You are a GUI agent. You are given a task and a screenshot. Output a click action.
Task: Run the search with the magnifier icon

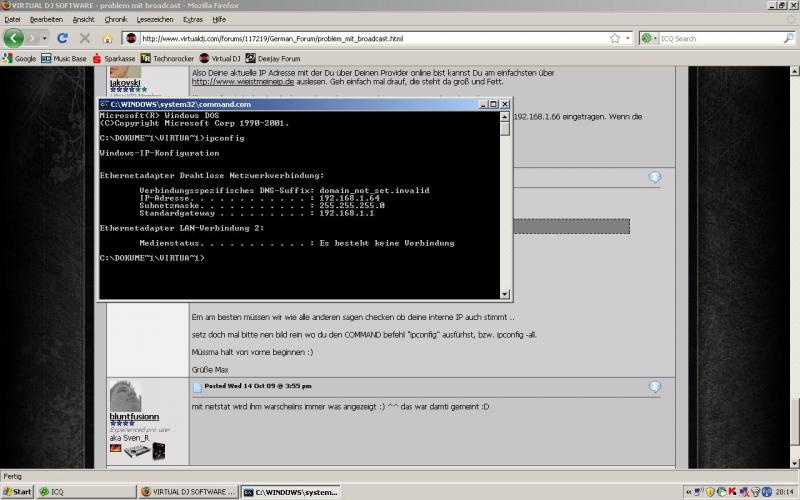[x=789, y=38]
